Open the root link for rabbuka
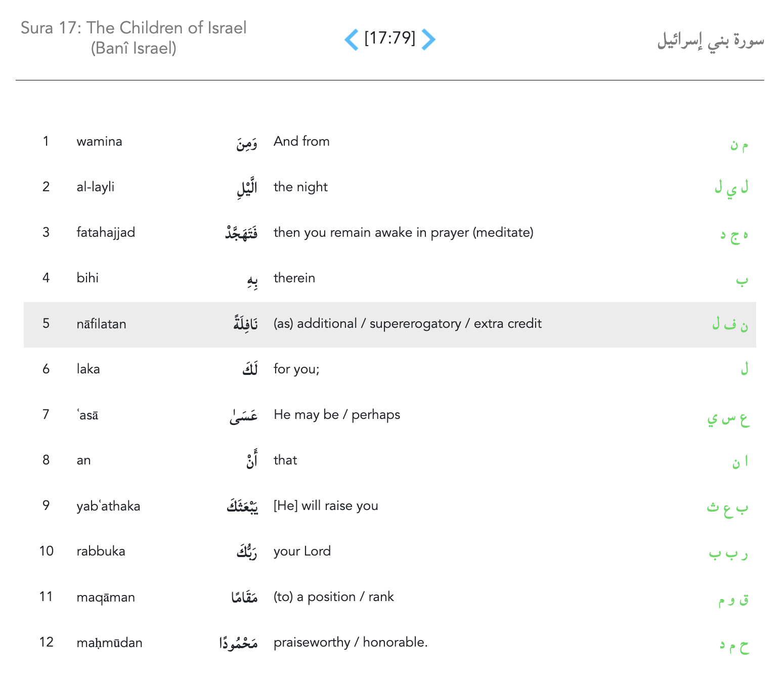This screenshot has width=784, height=682. [728, 553]
